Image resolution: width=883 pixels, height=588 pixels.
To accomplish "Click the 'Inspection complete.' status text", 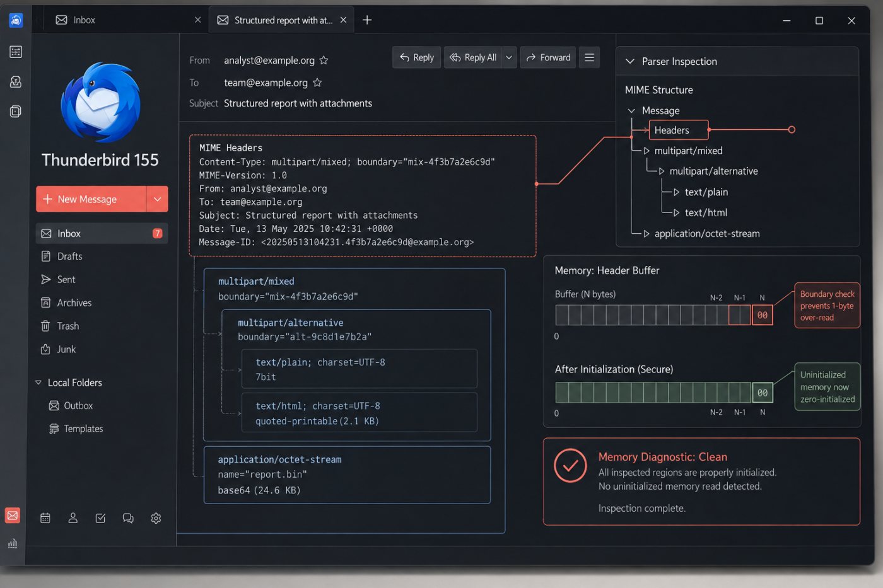I will tap(642, 509).
